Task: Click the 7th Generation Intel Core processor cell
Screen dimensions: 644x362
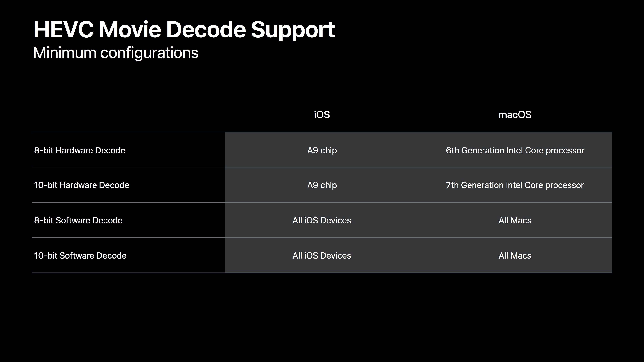Action: coord(515,185)
